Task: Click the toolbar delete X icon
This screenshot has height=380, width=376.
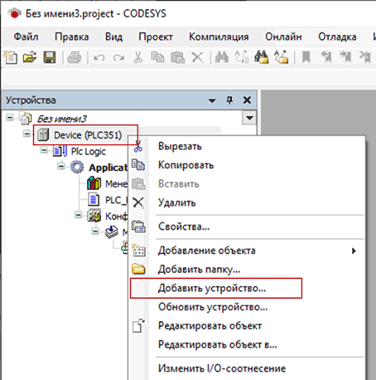Action: (x=197, y=57)
